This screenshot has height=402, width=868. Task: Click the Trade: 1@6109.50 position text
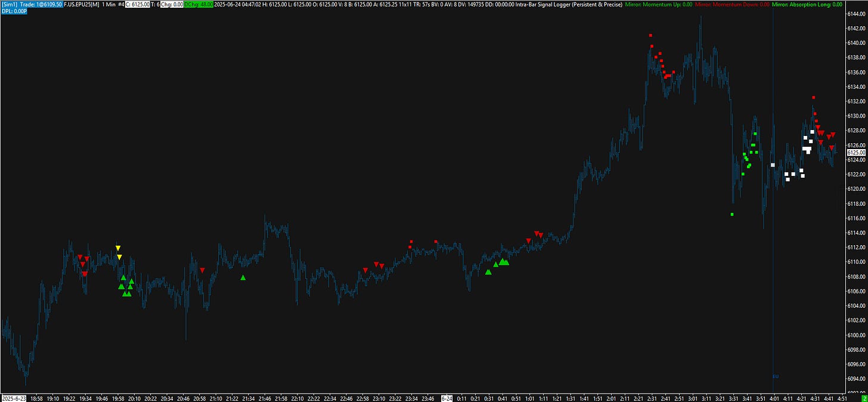(x=41, y=4)
